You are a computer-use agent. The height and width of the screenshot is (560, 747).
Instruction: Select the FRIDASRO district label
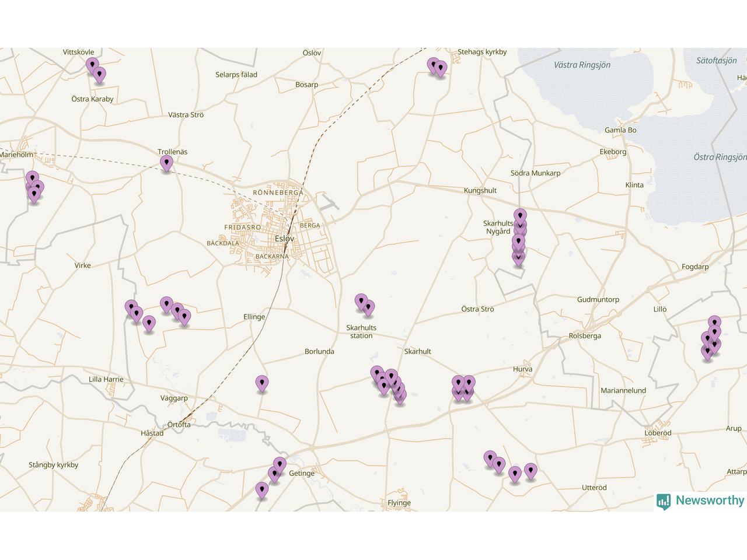pos(243,228)
